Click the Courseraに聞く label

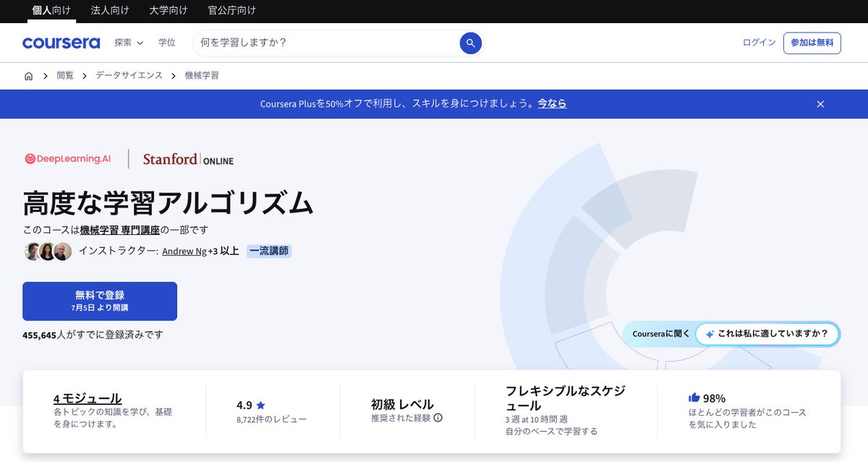(661, 334)
